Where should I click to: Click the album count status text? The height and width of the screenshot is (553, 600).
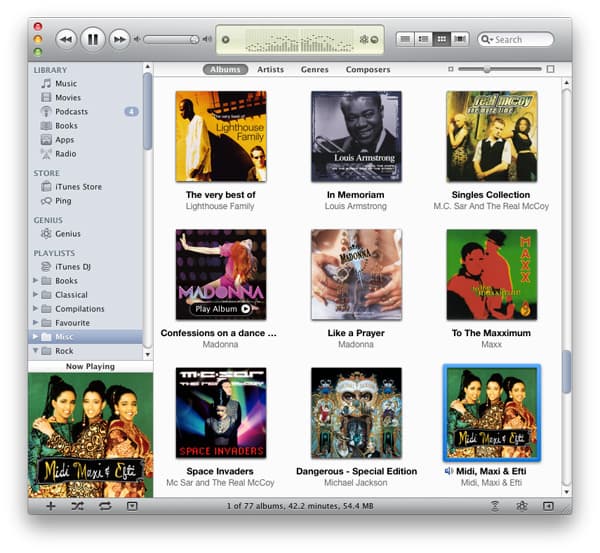point(300,506)
